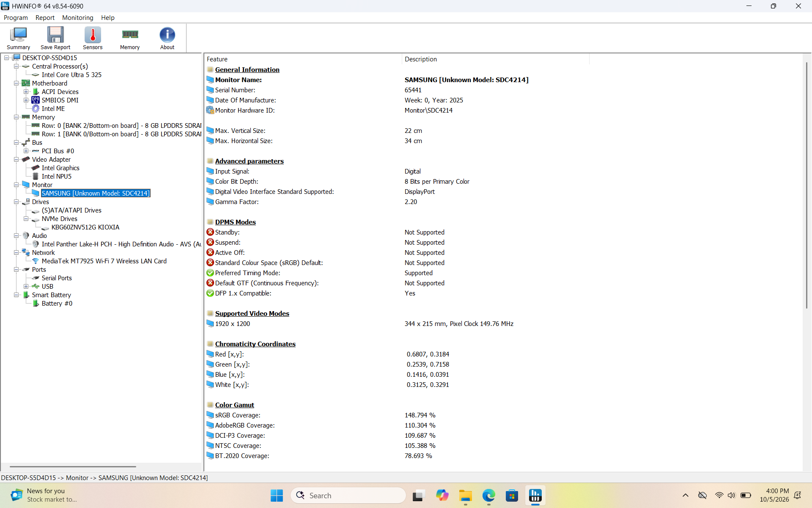Viewport: 812px width, 508px height.
Task: Open the Copilot taskbar icon
Action: (x=442, y=495)
